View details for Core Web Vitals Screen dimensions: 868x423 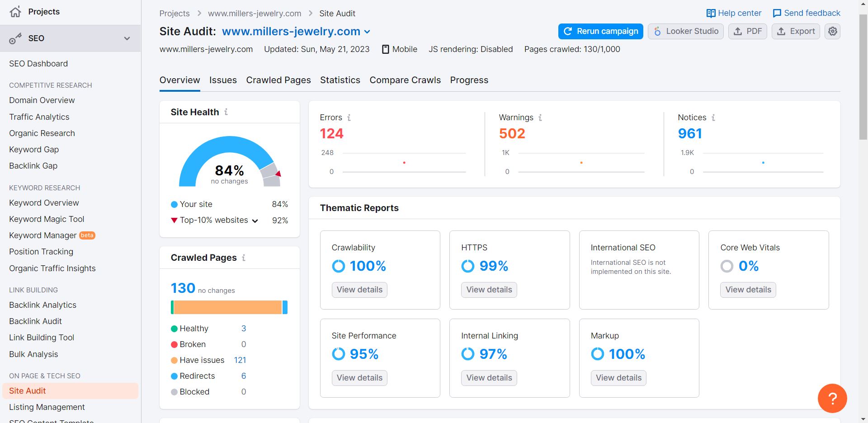point(748,290)
